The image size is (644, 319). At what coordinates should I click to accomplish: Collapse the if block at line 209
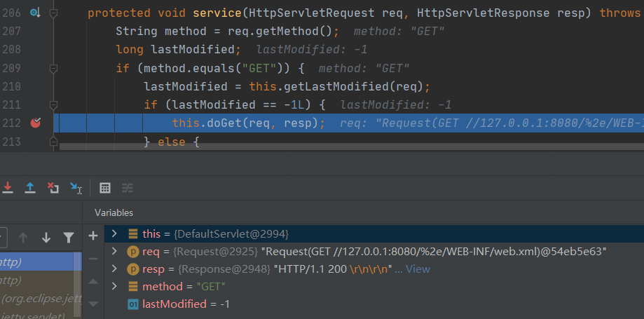coord(53,69)
